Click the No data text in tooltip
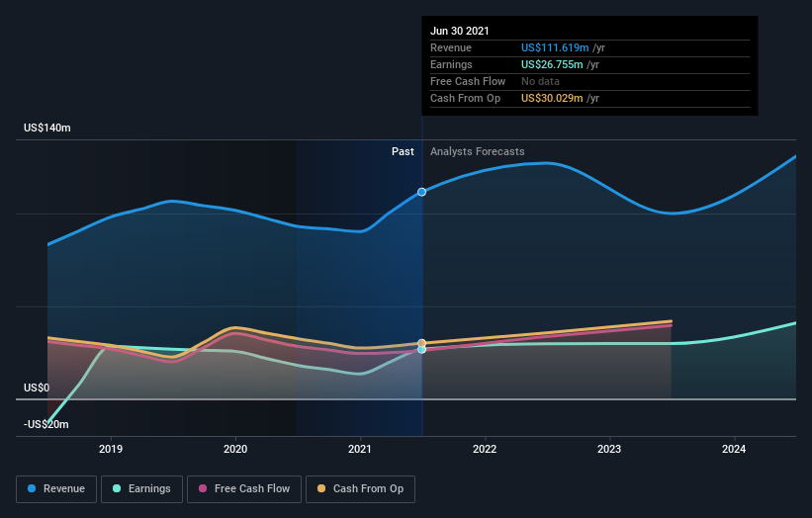 541,81
